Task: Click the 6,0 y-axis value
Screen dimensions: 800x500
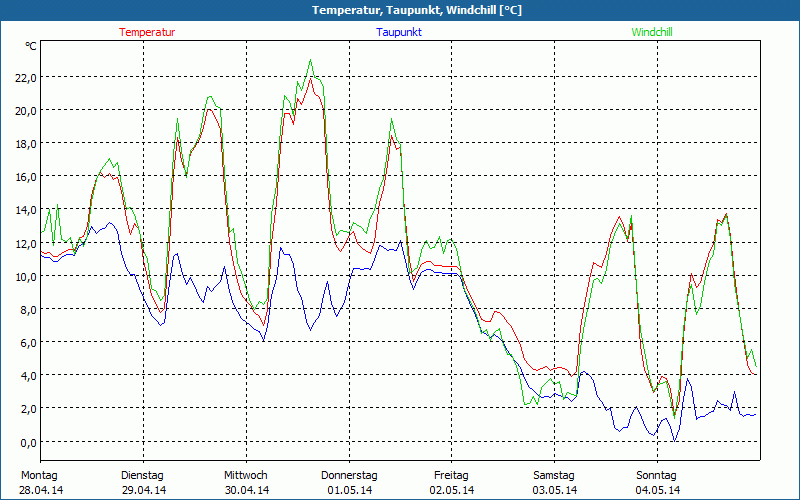Action: [29, 343]
